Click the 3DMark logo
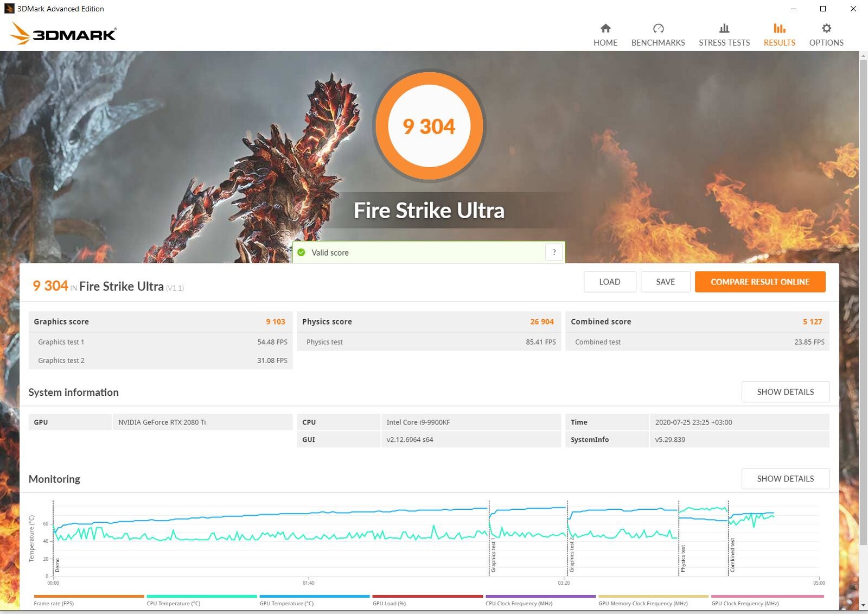Screen dimensions: 868x614 (x=63, y=34)
